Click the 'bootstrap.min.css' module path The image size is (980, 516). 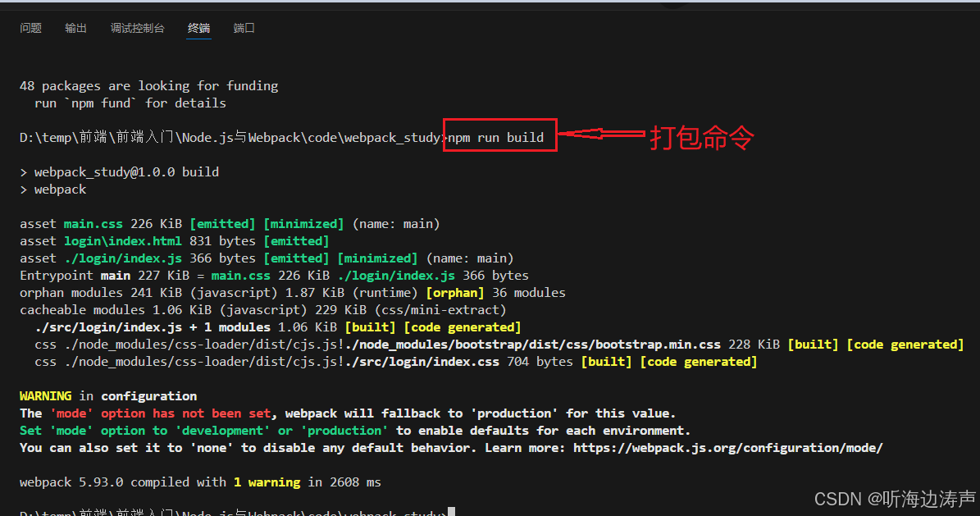532,345
